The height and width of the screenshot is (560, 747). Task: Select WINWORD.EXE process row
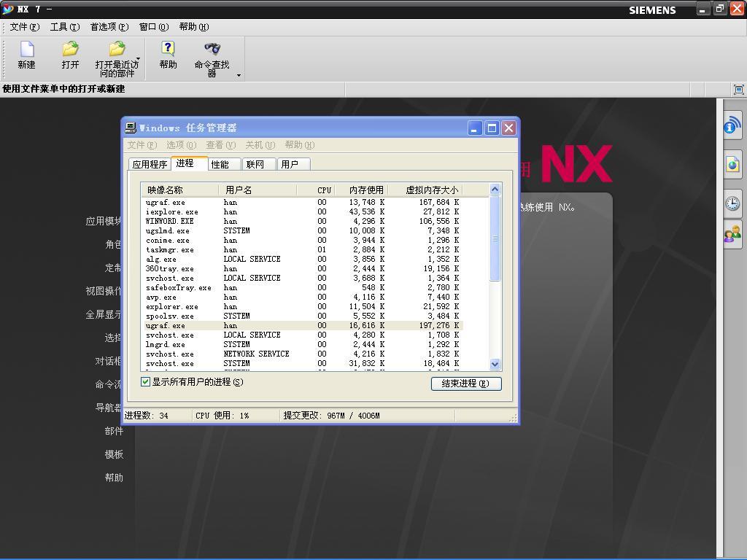(303, 222)
